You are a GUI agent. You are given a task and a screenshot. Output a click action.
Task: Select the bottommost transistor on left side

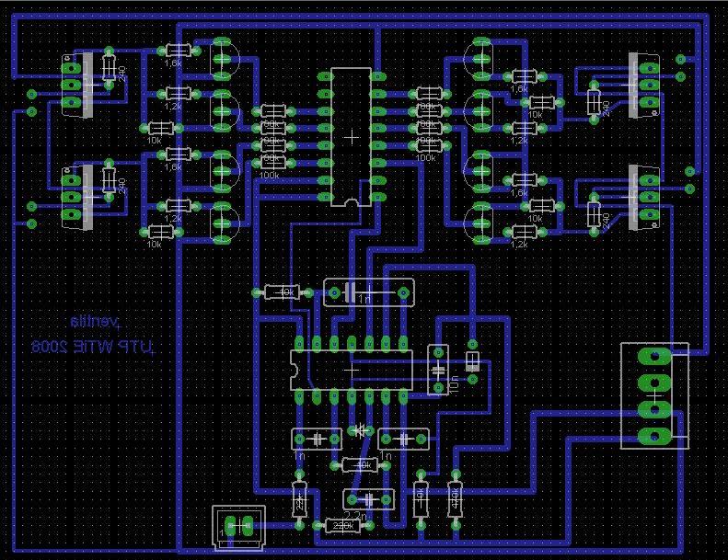click(x=224, y=223)
